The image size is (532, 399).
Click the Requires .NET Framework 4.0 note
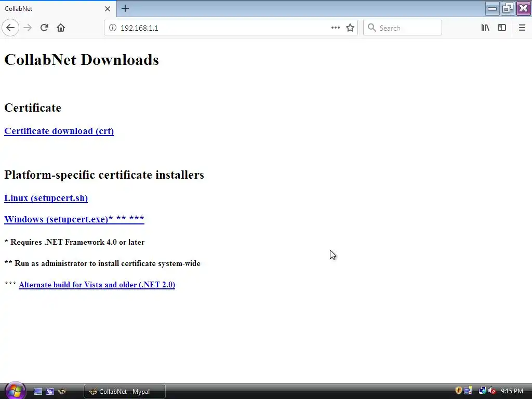74,242
